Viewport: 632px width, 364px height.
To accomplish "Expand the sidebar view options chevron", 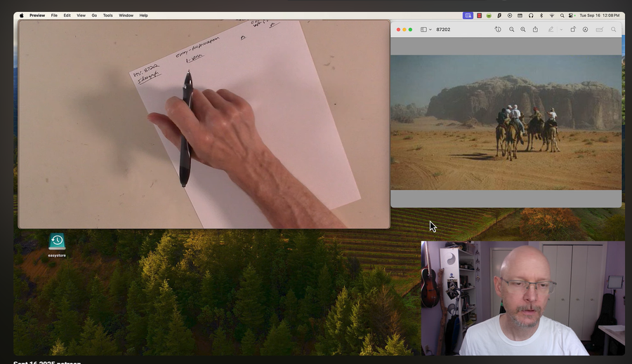I will (430, 29).
